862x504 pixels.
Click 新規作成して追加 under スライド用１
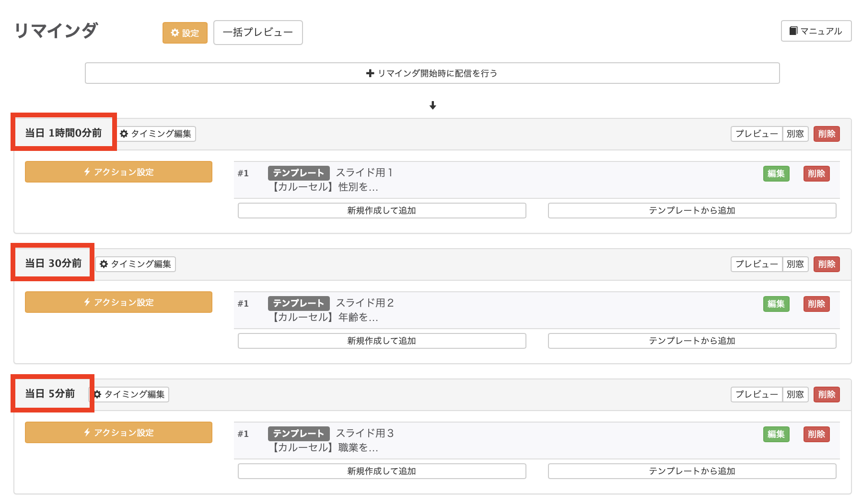tap(382, 211)
